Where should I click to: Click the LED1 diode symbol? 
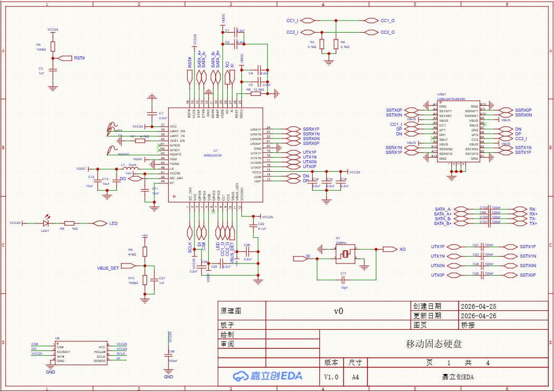pyautogui.click(x=45, y=223)
